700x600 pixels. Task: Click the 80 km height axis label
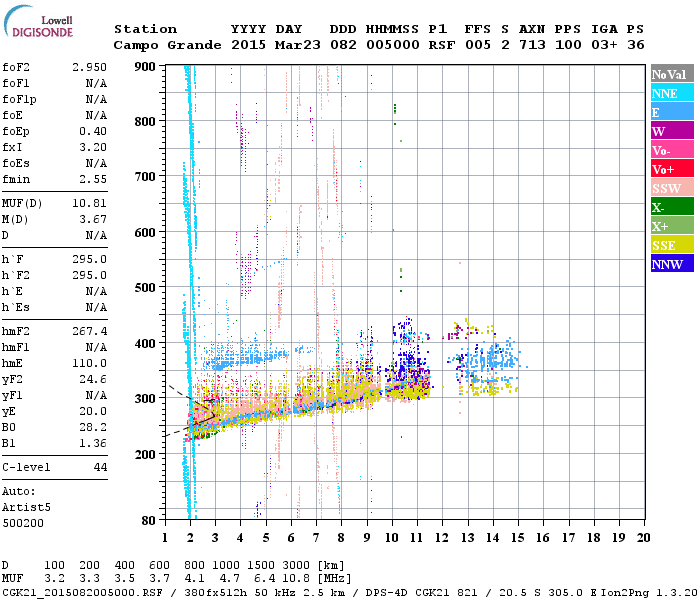click(x=149, y=521)
